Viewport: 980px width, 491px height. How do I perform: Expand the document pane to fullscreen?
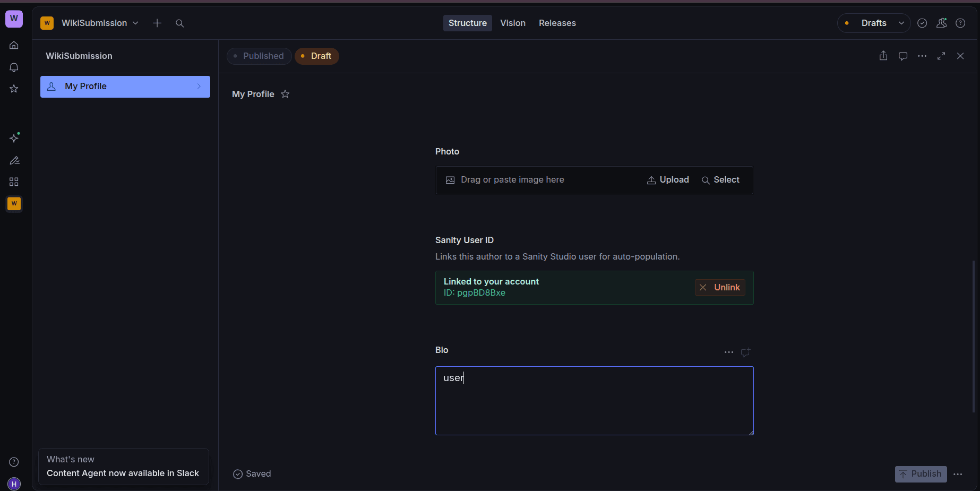[x=941, y=56]
